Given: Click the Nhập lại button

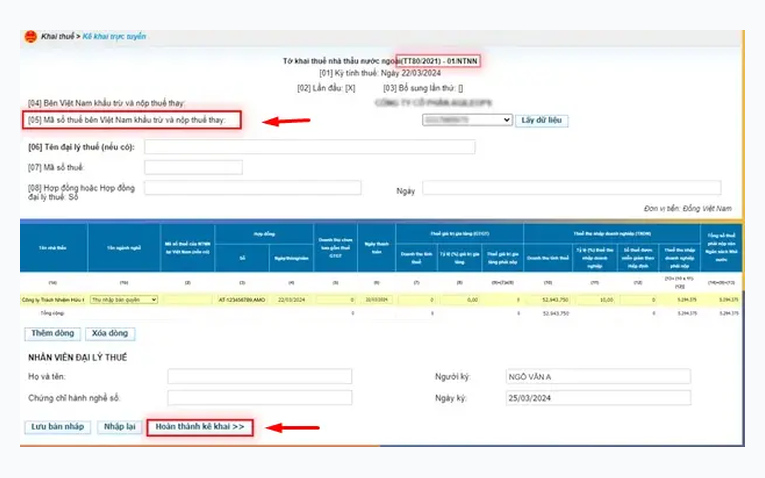Looking at the screenshot, I should (x=120, y=427).
